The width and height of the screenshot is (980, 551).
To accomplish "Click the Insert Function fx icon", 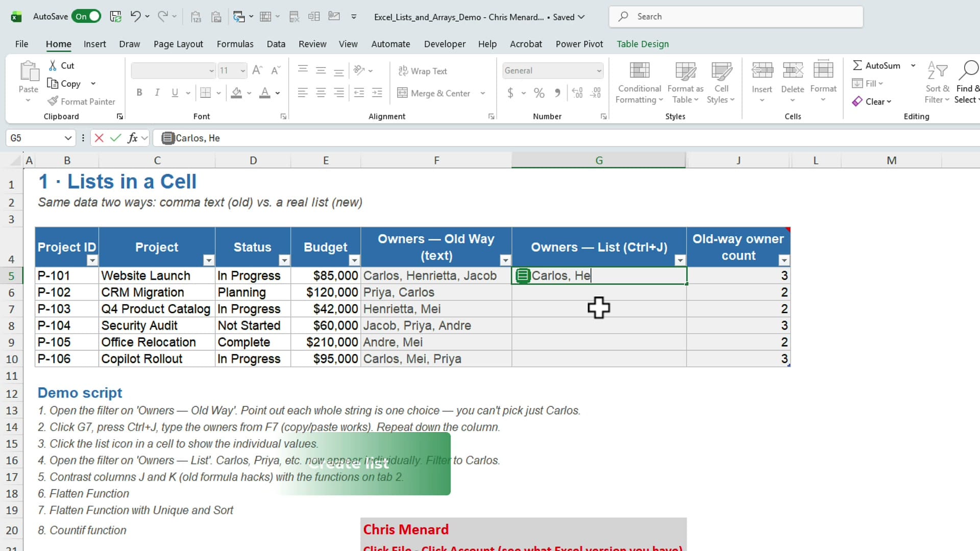I will pyautogui.click(x=132, y=138).
